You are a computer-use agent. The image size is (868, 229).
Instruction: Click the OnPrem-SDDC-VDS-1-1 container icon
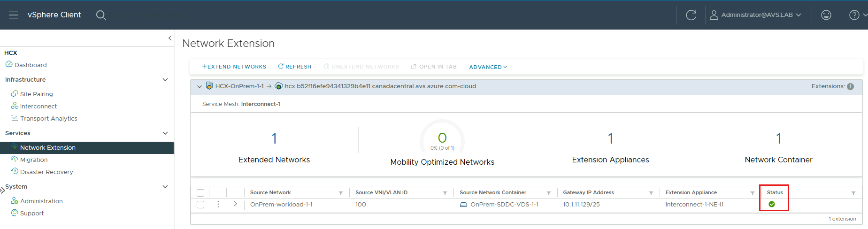point(463,205)
